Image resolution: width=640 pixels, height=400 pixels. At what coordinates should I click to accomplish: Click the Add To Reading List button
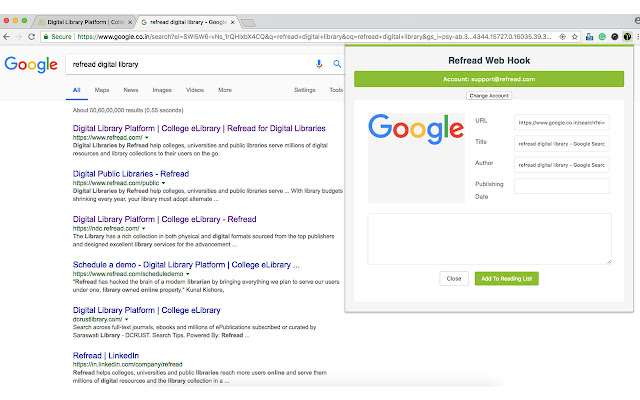pyautogui.click(x=507, y=279)
